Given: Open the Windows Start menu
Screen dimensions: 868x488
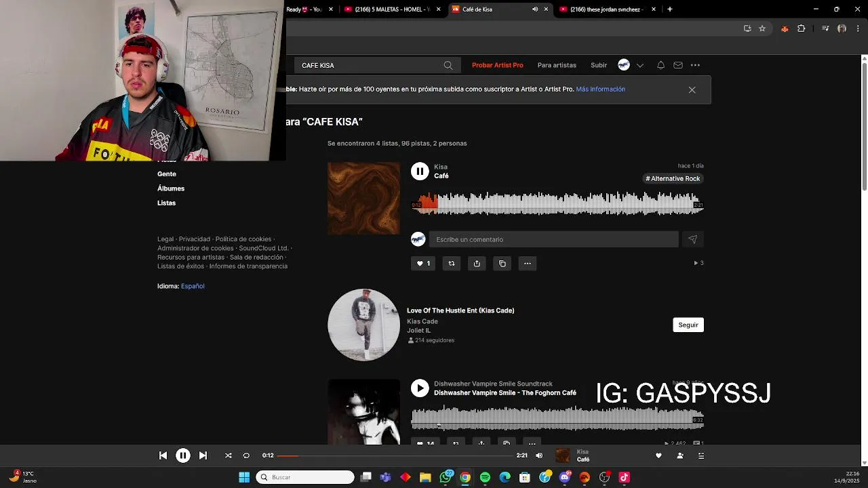Looking at the screenshot, I should tap(244, 477).
